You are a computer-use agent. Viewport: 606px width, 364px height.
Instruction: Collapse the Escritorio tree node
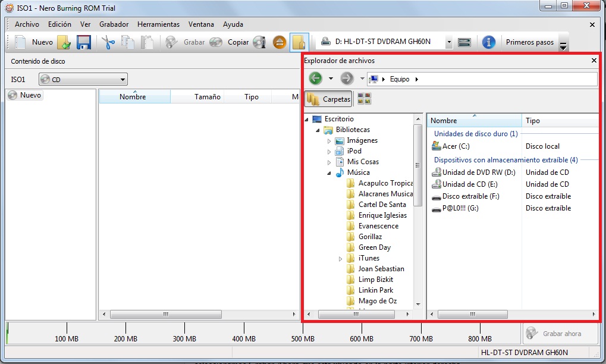[307, 120]
